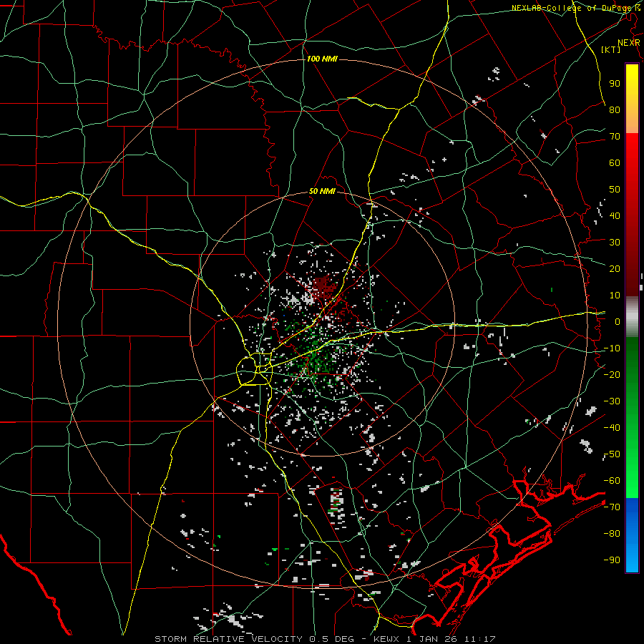Image resolution: width=644 pixels, height=644 pixels.
Task: Click the 100 NMI range ring label
Action: 322,59
